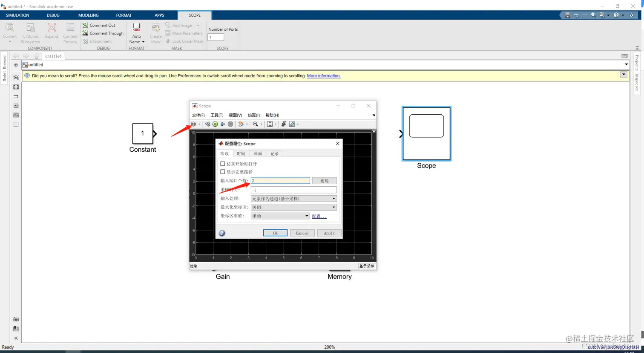Viewport: 644px width, 353px height.
Task: Click the Scope scale axes icon
Action: (x=270, y=124)
